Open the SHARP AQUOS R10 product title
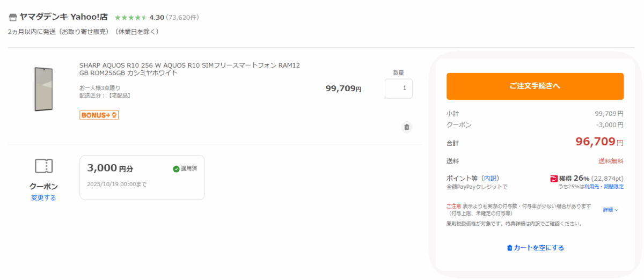 coord(189,69)
